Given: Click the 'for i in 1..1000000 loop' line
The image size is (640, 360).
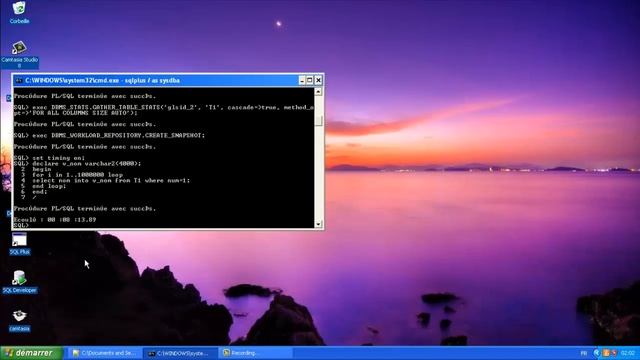Looking at the screenshot, I should tap(71, 175).
